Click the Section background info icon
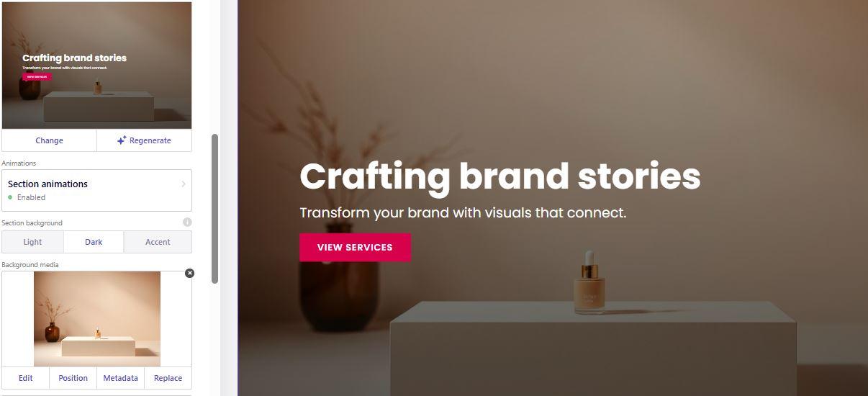 pyautogui.click(x=187, y=222)
